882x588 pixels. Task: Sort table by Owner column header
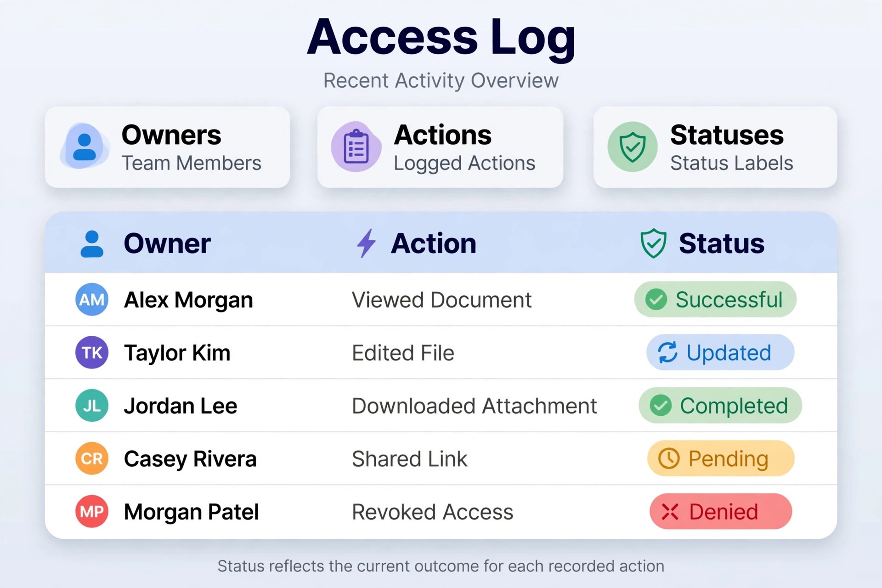[167, 243]
